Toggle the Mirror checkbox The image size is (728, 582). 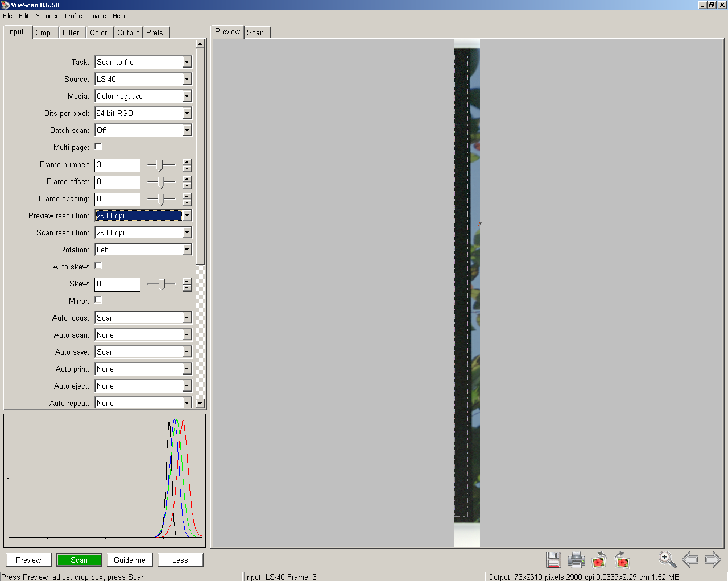(98, 300)
